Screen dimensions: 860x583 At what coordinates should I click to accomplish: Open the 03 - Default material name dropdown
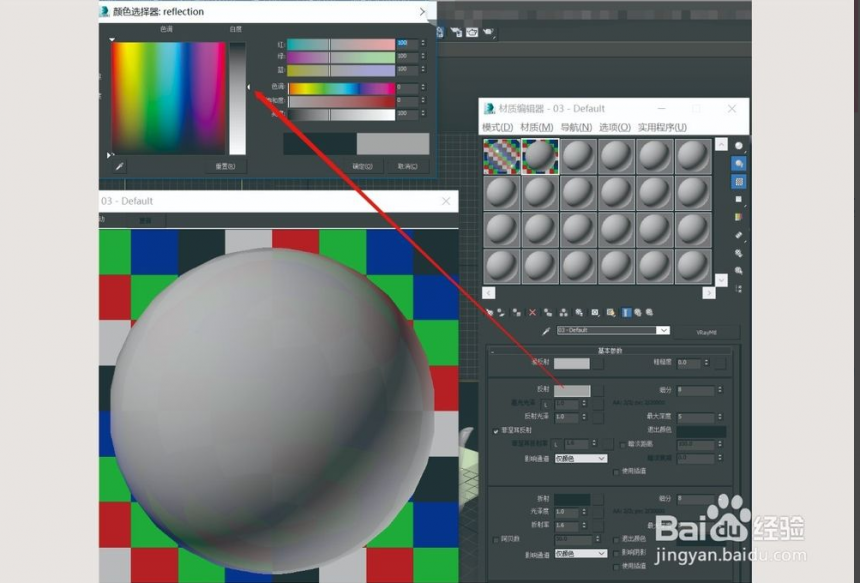coord(663,330)
